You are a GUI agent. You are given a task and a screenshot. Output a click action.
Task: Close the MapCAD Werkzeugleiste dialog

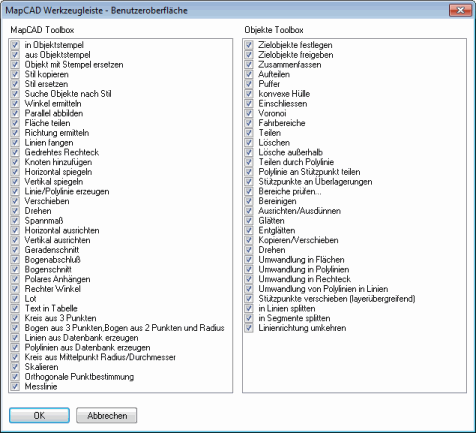460,10
